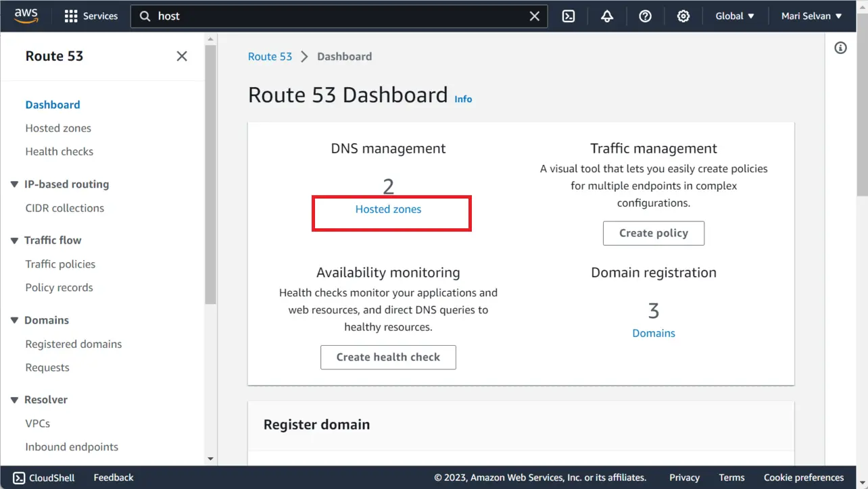
Task: Close the Route 53 navigation panel
Action: tap(182, 56)
